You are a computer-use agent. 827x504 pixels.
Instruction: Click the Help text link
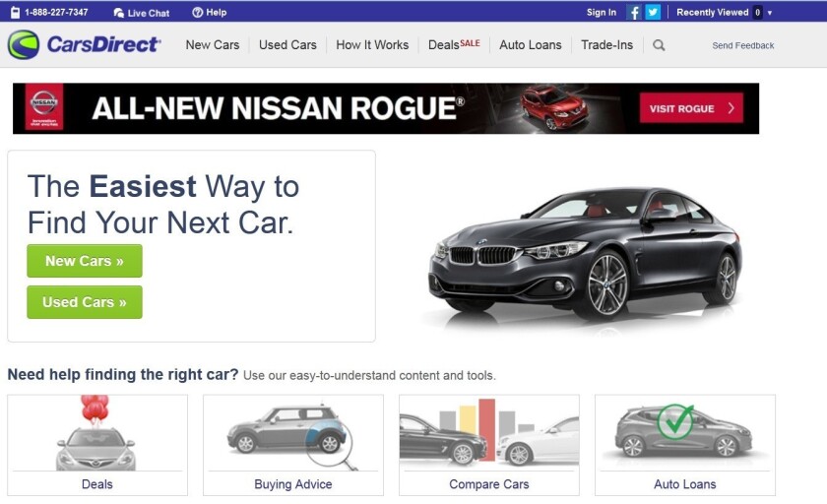coord(217,12)
